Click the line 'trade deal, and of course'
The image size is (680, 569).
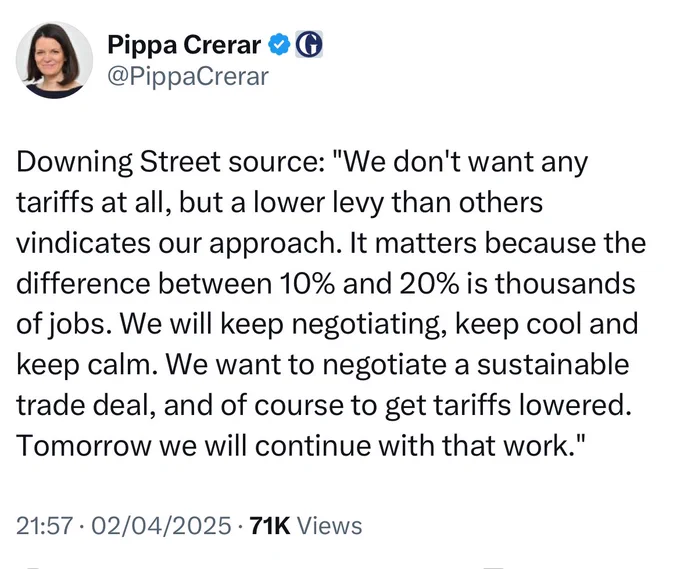324,405
